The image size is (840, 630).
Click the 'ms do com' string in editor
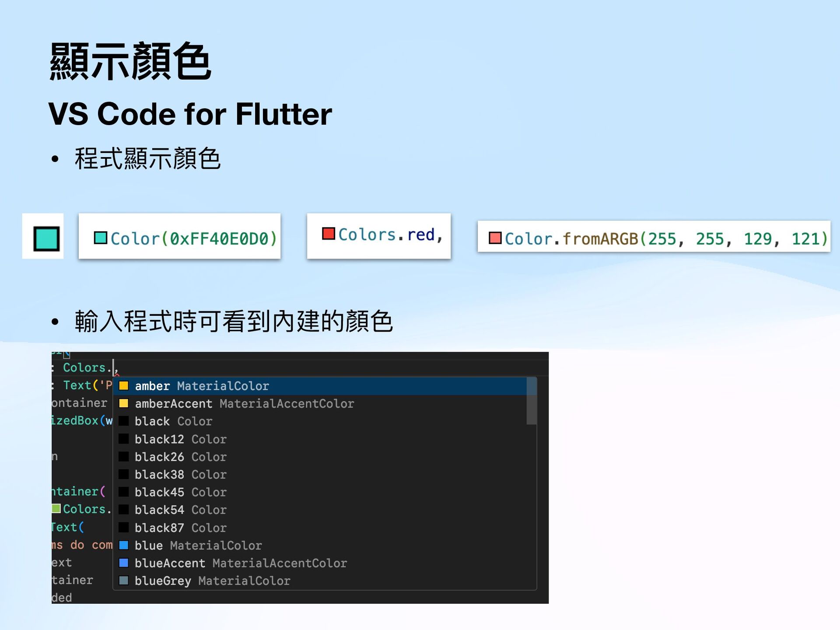click(x=82, y=545)
